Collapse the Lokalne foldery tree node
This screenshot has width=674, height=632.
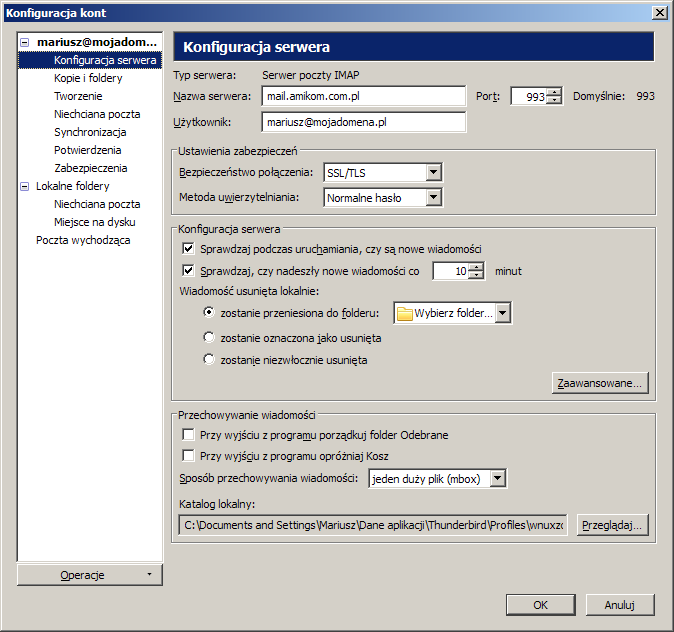25,186
